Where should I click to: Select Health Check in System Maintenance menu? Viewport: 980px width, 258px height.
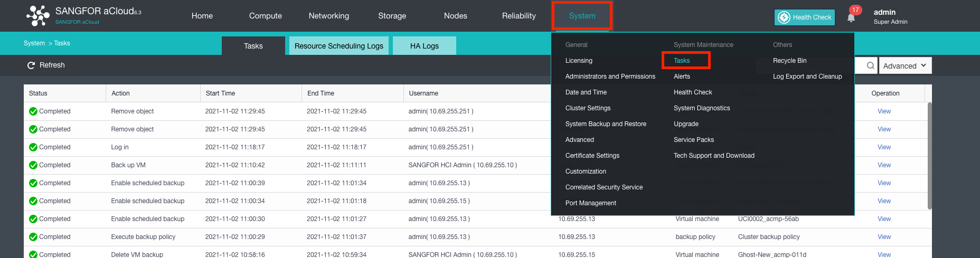pyautogui.click(x=693, y=92)
